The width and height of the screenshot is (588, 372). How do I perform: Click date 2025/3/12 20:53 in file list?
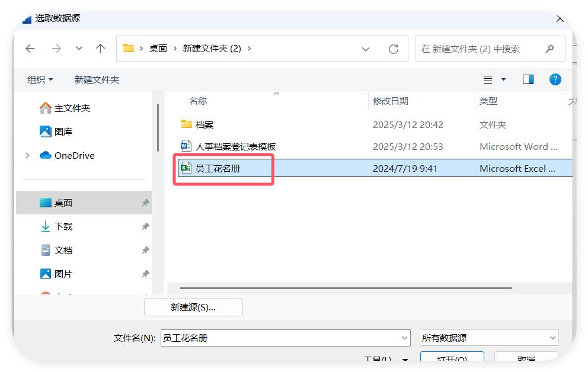(408, 146)
